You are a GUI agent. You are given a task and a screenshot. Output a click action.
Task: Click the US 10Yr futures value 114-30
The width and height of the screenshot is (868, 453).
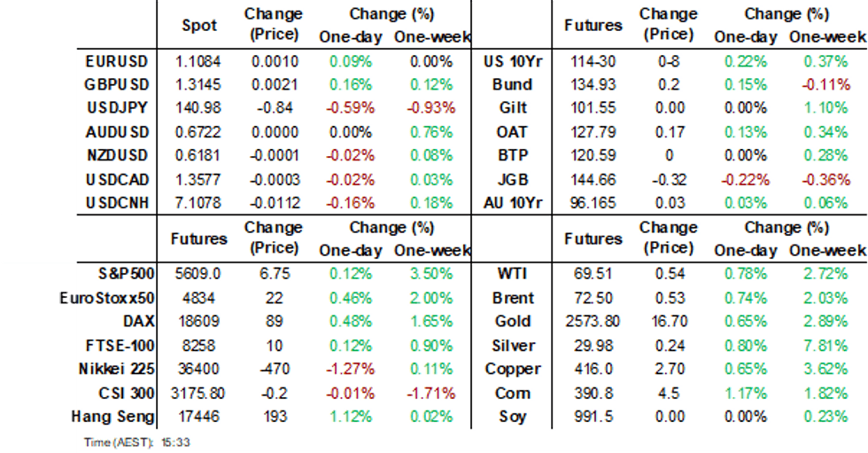[x=593, y=62]
